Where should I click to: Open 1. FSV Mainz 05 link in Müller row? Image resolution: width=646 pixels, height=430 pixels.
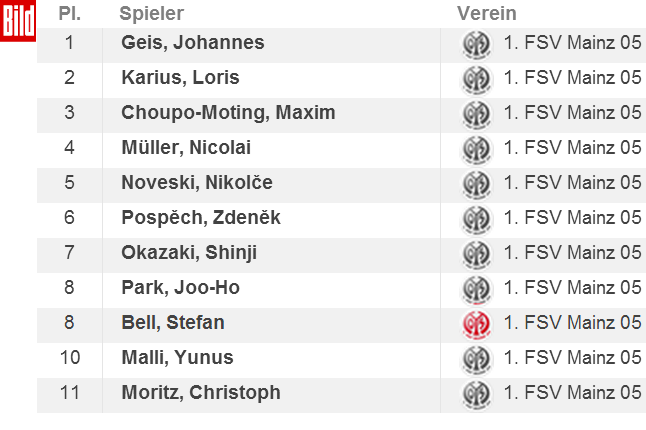pyautogui.click(x=573, y=147)
